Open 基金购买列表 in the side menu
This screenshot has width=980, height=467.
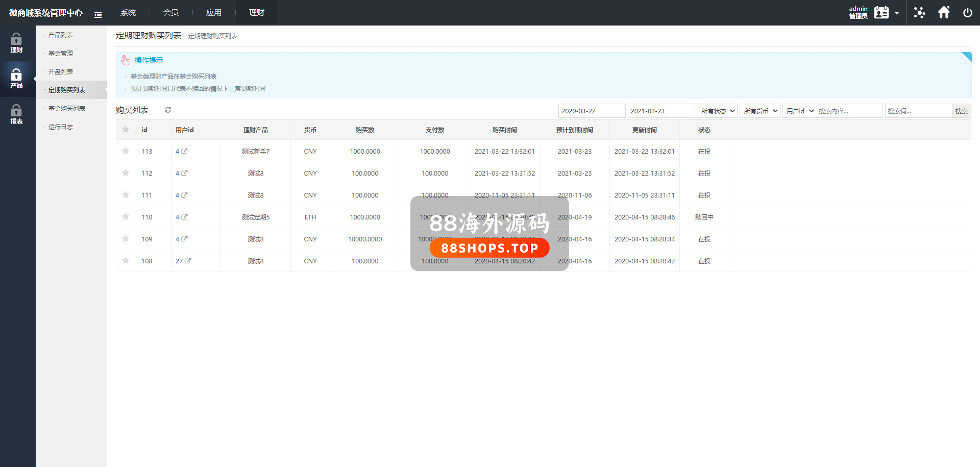[x=67, y=109]
